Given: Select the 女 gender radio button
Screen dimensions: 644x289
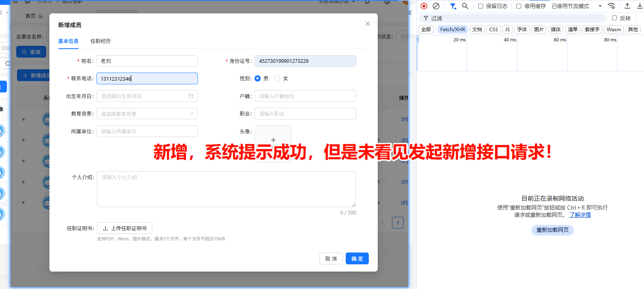Looking at the screenshot, I should coord(277,78).
